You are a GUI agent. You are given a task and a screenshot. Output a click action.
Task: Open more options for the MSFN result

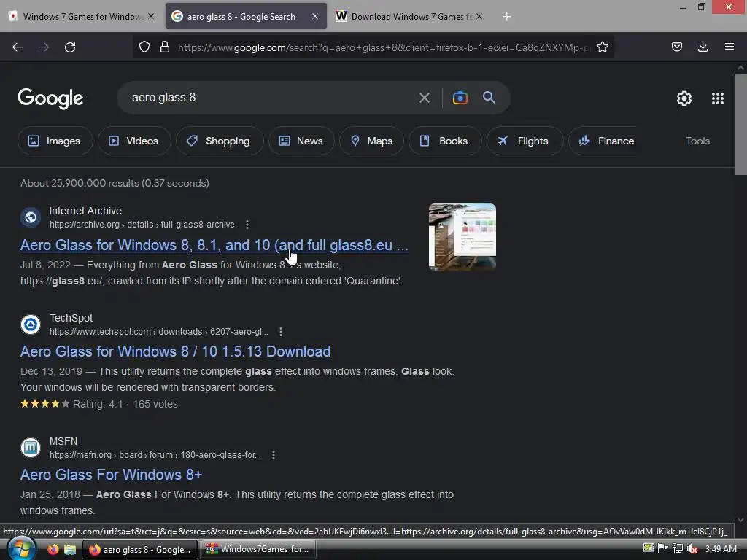click(273, 455)
